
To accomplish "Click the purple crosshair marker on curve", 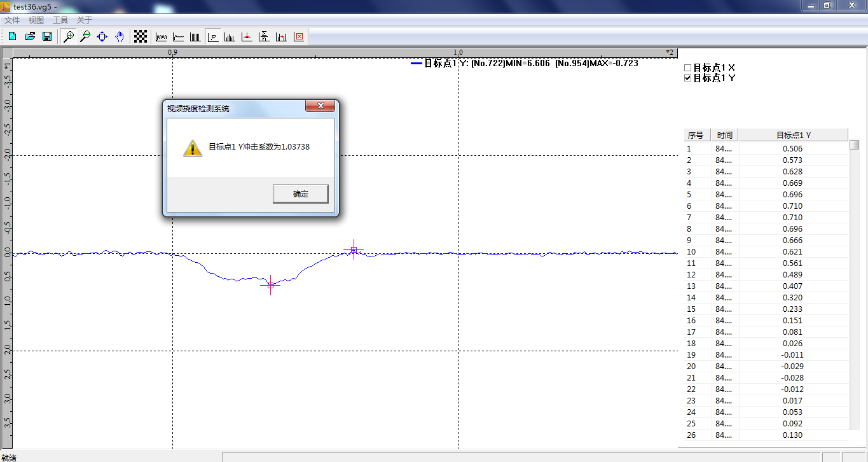I will click(x=354, y=250).
